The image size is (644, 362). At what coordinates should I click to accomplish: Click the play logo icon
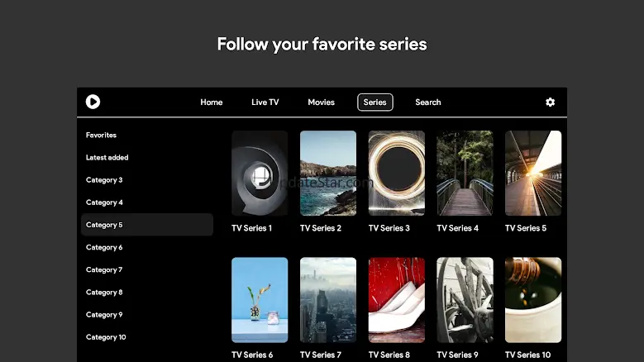pos(93,102)
